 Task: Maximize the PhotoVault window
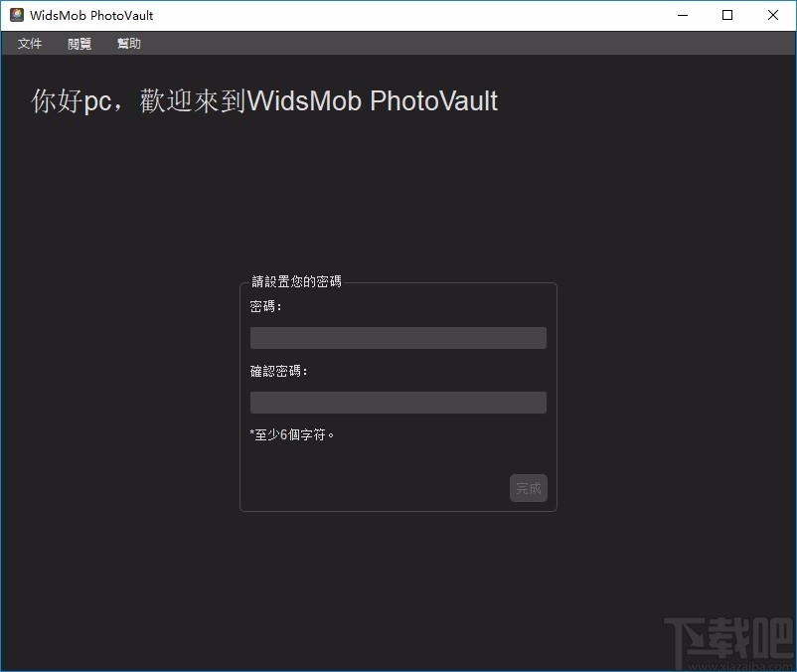(x=726, y=15)
